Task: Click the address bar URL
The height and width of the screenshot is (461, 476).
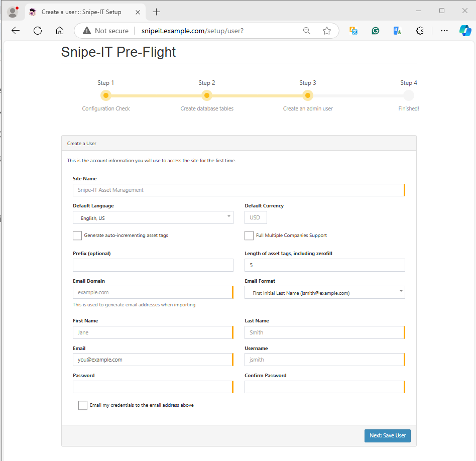Action: point(192,31)
